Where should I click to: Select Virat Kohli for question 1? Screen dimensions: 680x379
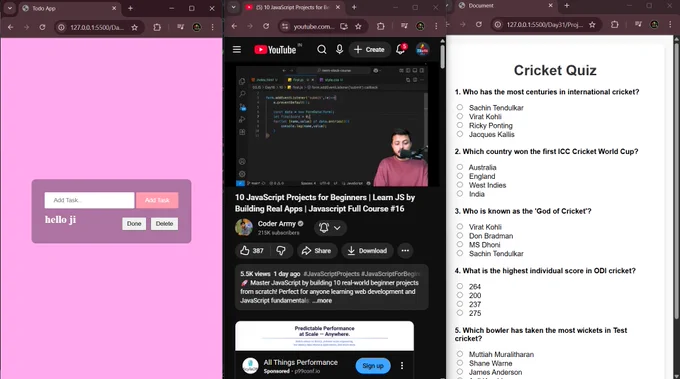pos(460,116)
